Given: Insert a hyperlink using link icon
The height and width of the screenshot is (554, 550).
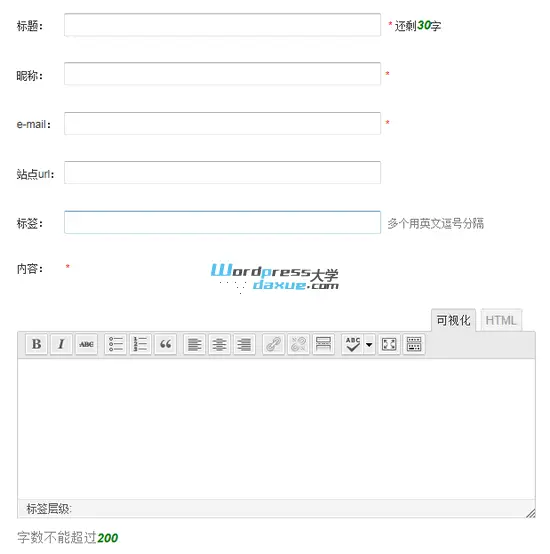Looking at the screenshot, I should (273, 344).
